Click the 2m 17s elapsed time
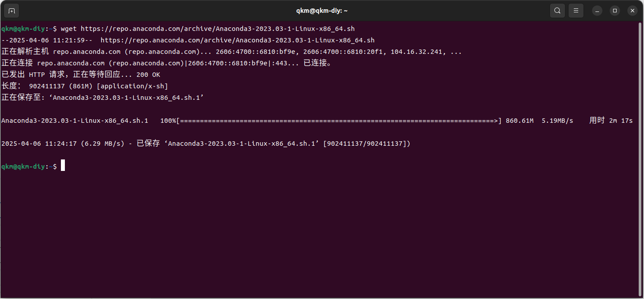 tap(621, 121)
